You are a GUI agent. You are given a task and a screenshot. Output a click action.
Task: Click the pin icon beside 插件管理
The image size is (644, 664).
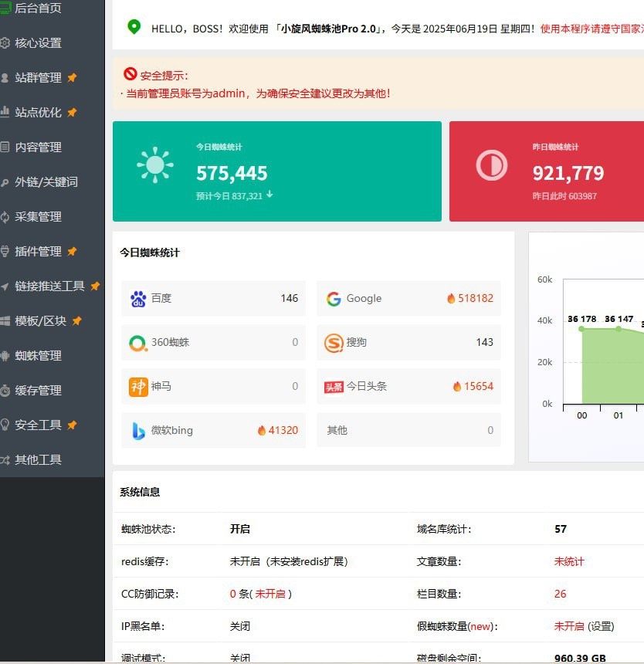(72, 251)
